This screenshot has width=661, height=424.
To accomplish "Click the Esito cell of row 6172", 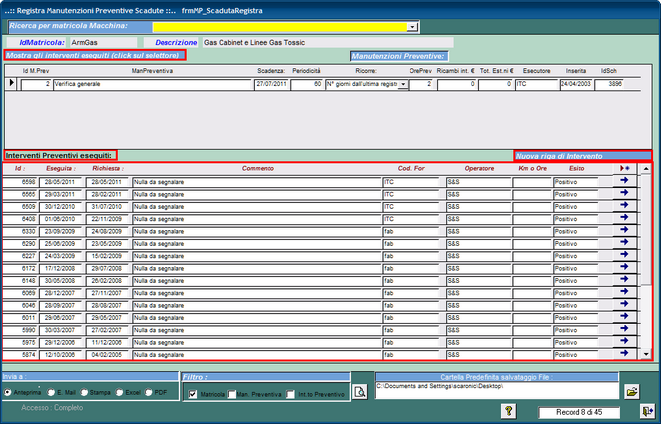I will point(576,268).
